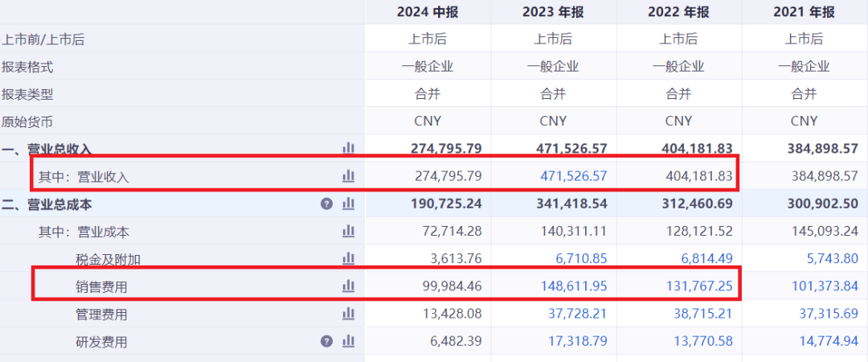Select 2021 营业成本 value 145,093.24
868x362 pixels.
825,231
